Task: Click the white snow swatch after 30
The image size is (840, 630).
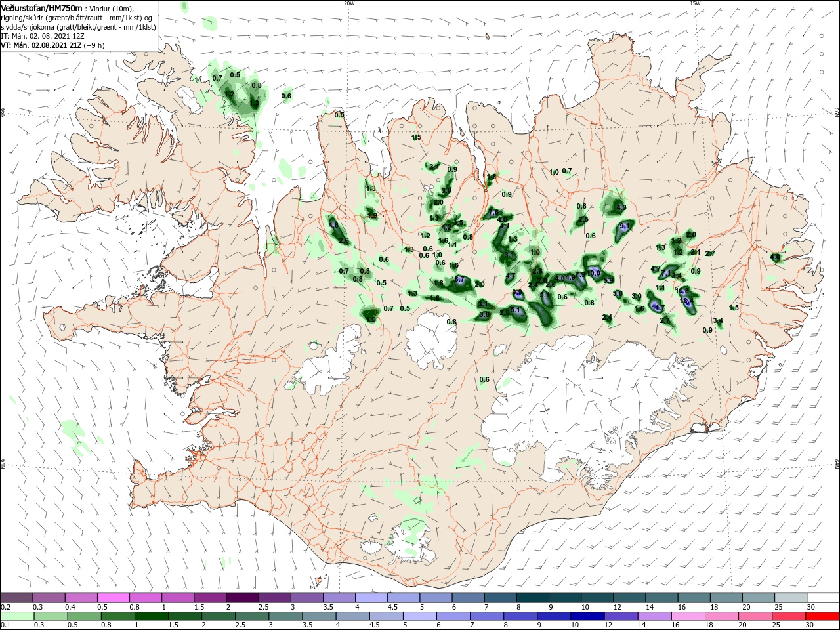Action: [x=823, y=597]
